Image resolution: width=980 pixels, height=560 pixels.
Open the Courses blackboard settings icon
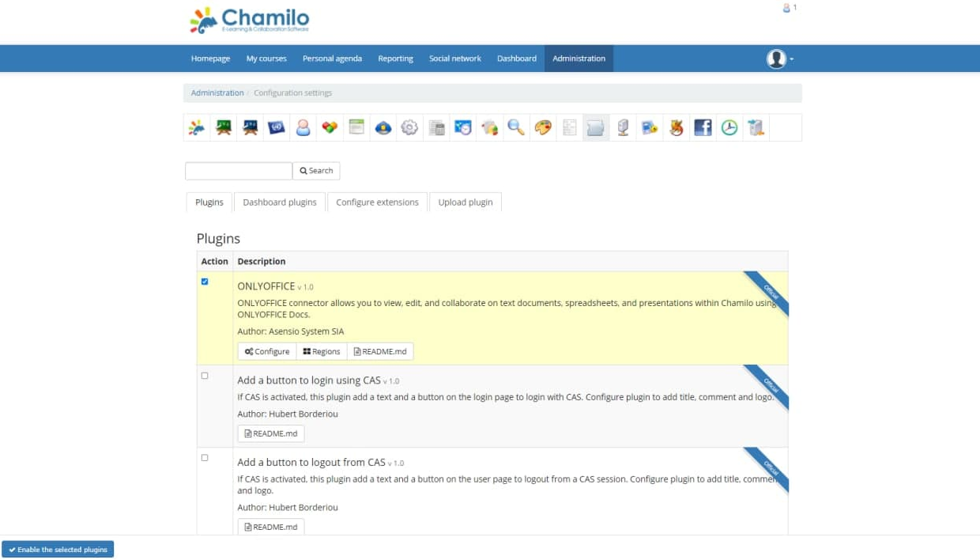(223, 127)
